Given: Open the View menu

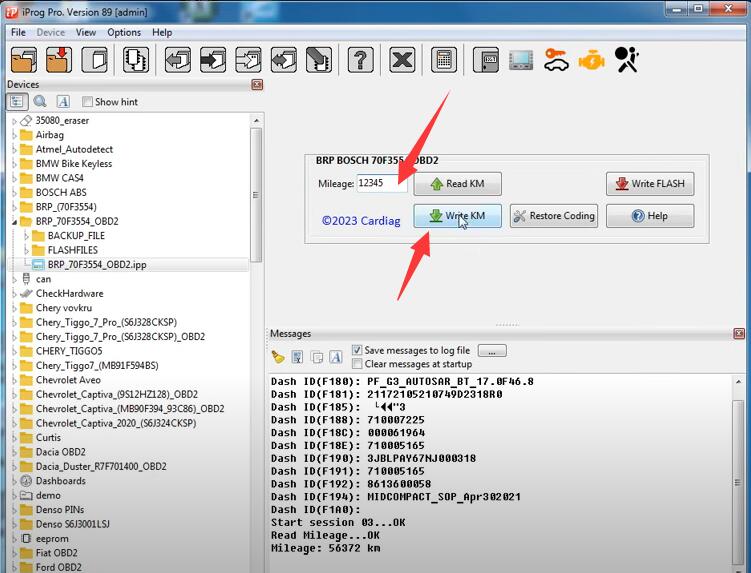Looking at the screenshot, I should (x=86, y=33).
